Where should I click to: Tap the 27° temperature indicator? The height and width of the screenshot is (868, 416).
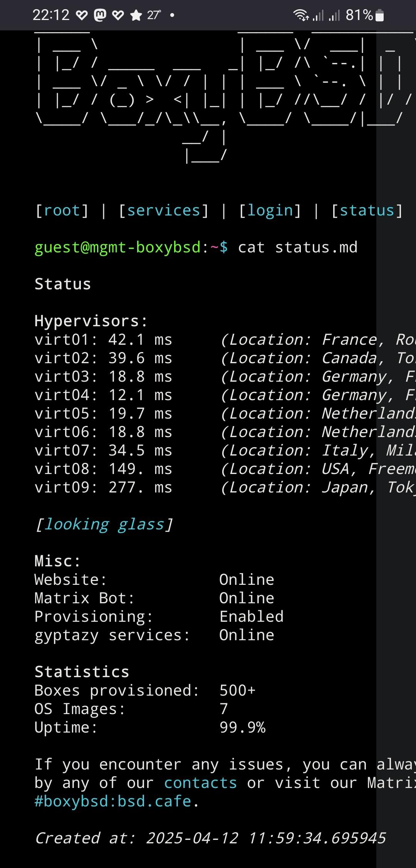tap(154, 15)
